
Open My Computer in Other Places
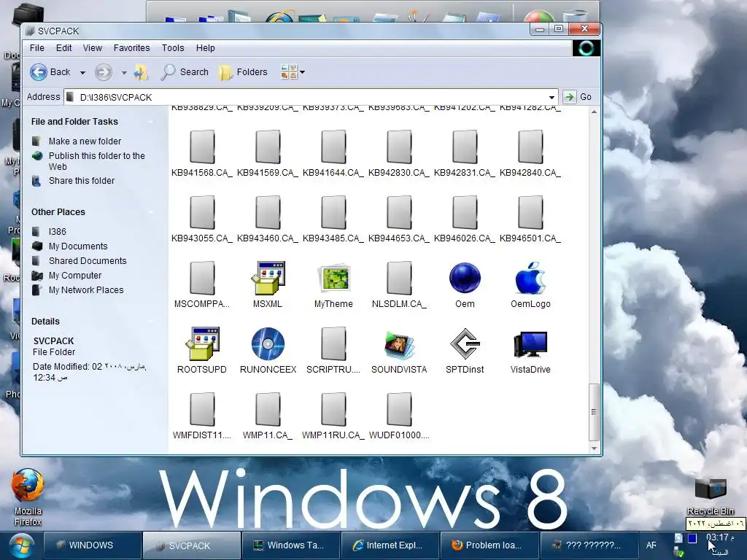click(x=75, y=276)
